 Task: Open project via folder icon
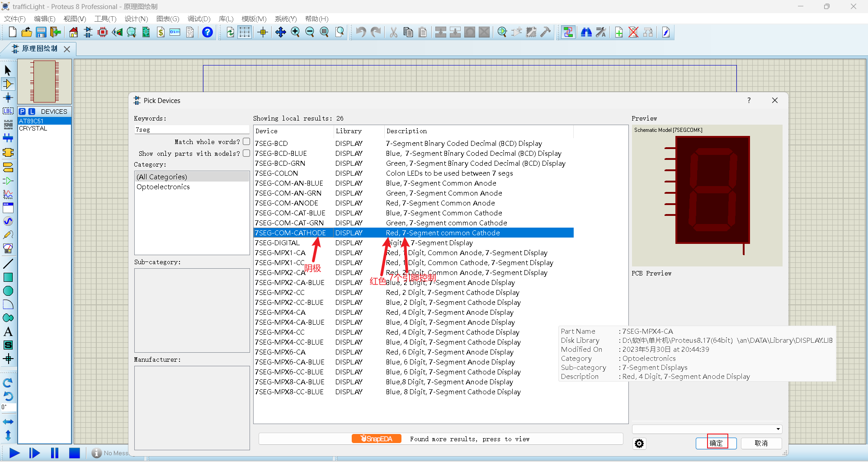[27, 32]
